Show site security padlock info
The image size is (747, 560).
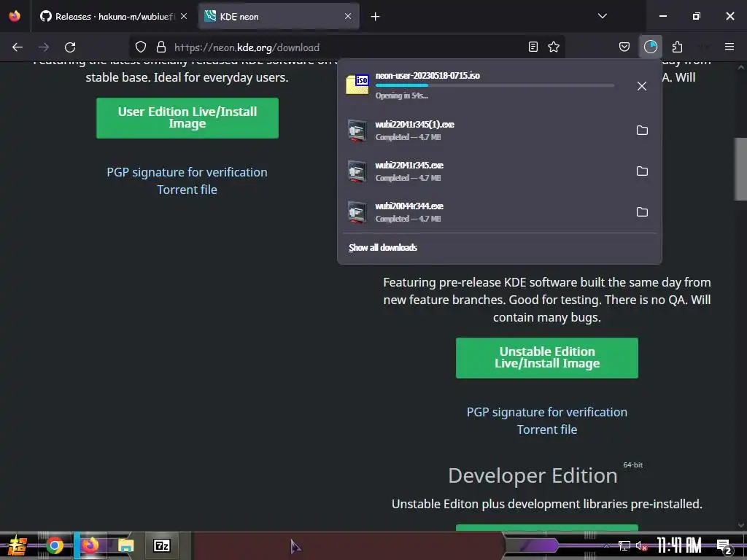(161, 47)
